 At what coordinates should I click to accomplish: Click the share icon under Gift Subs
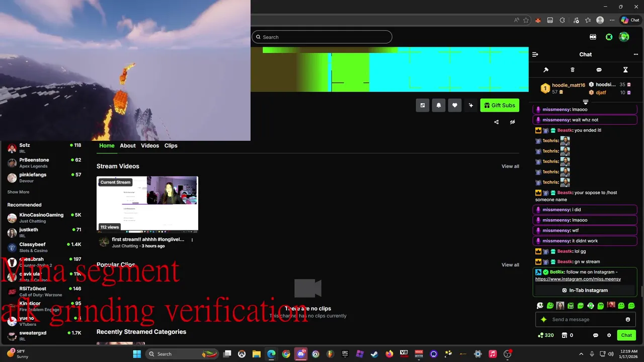[x=497, y=122]
